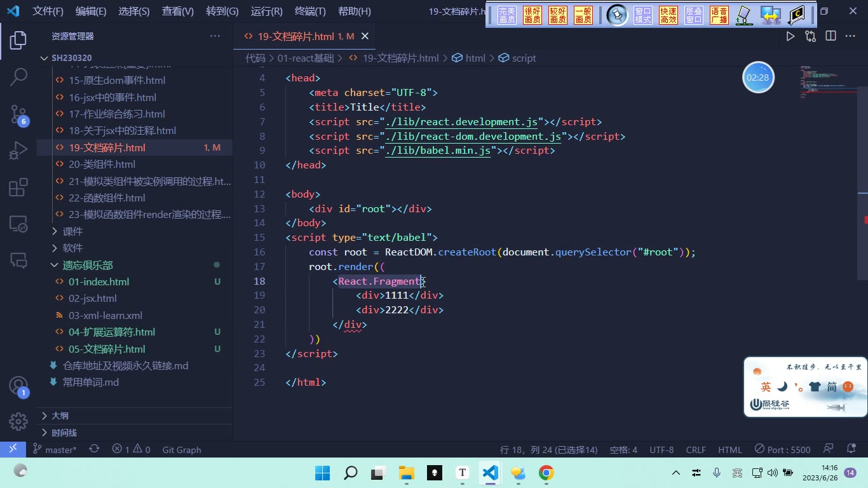Open Explorer panel more actions ellipsis

215,36
